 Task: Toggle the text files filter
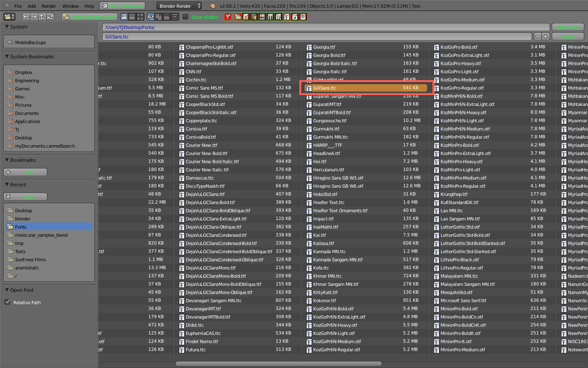click(303, 17)
